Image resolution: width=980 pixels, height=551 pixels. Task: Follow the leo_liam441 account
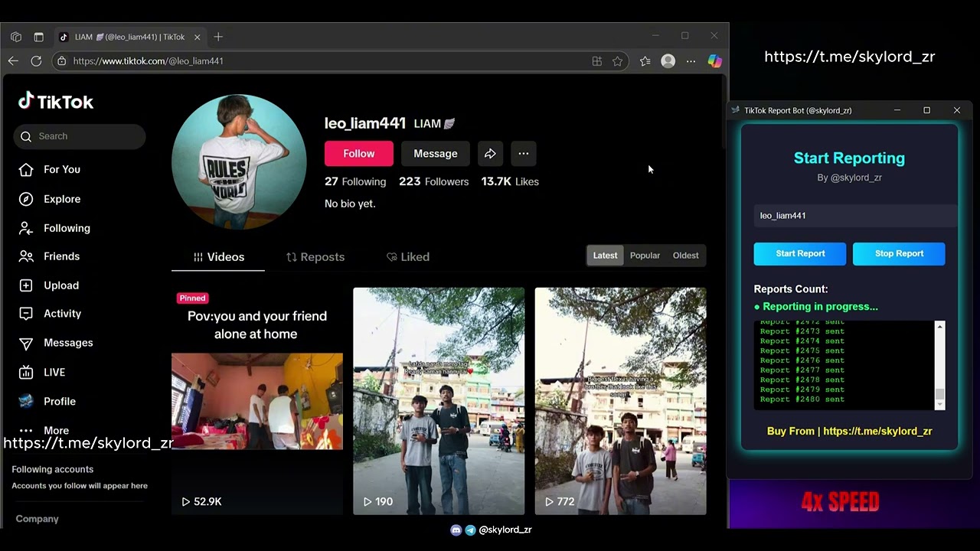click(x=359, y=154)
